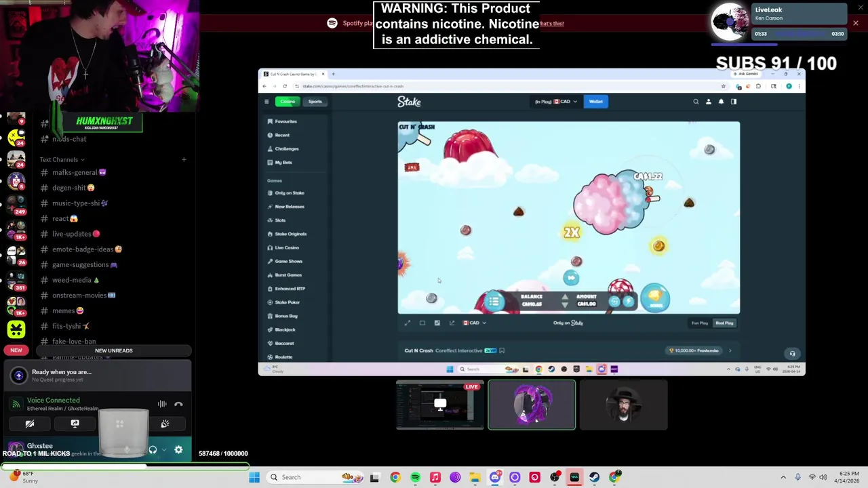This screenshot has width=868, height=488.
Task: Open Blackjack category
Action: [x=281, y=329]
